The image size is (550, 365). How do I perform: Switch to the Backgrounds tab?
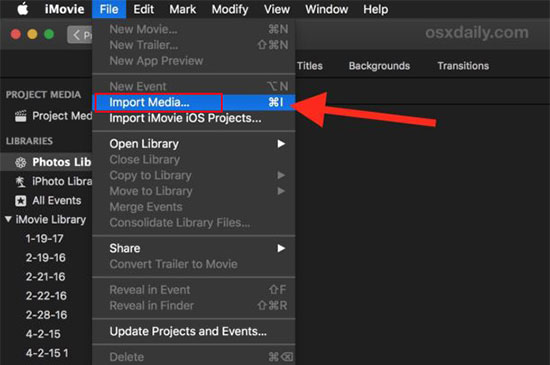tap(379, 66)
